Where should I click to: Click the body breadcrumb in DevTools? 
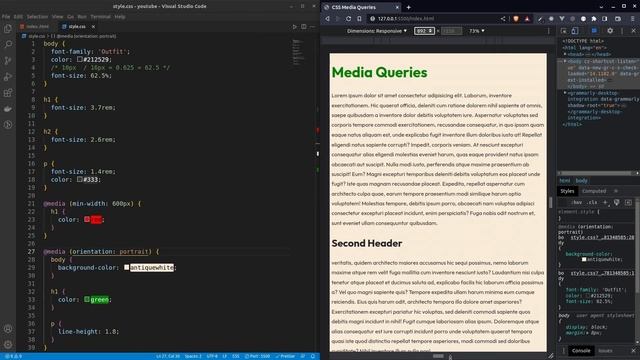pos(581,180)
